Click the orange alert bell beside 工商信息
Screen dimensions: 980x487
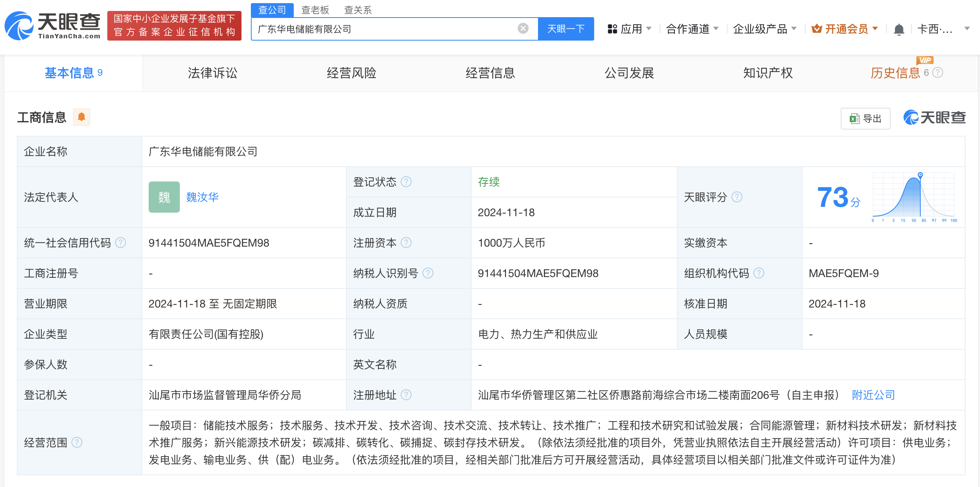pos(82,117)
